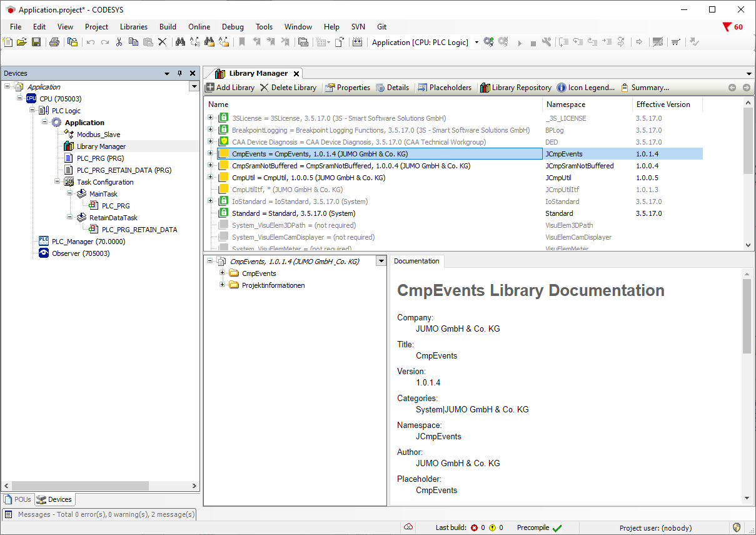Open the active application dropdown
Viewport: 756px width, 535px height.
(x=476, y=43)
